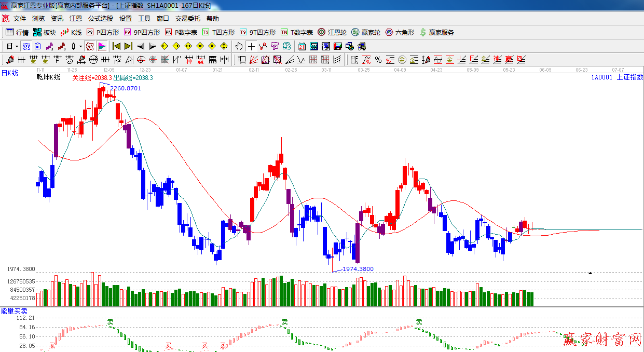Open the 江恩 menu in the menu bar
644x352 pixels.
(76, 18)
